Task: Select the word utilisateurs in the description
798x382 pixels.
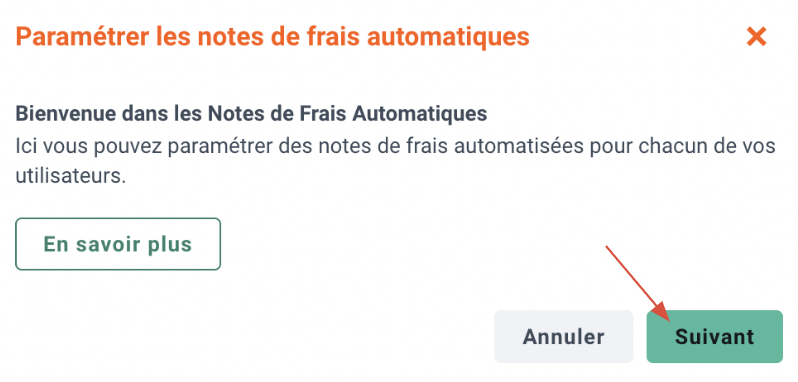Action: pyautogui.click(x=70, y=177)
